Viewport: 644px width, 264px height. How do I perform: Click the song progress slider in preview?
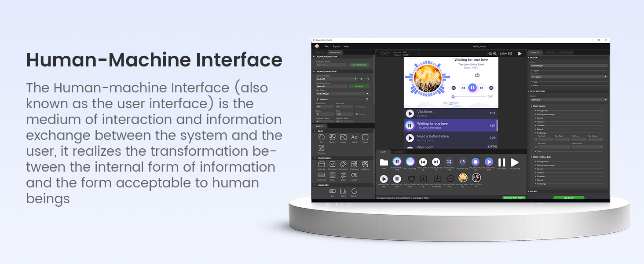click(469, 96)
